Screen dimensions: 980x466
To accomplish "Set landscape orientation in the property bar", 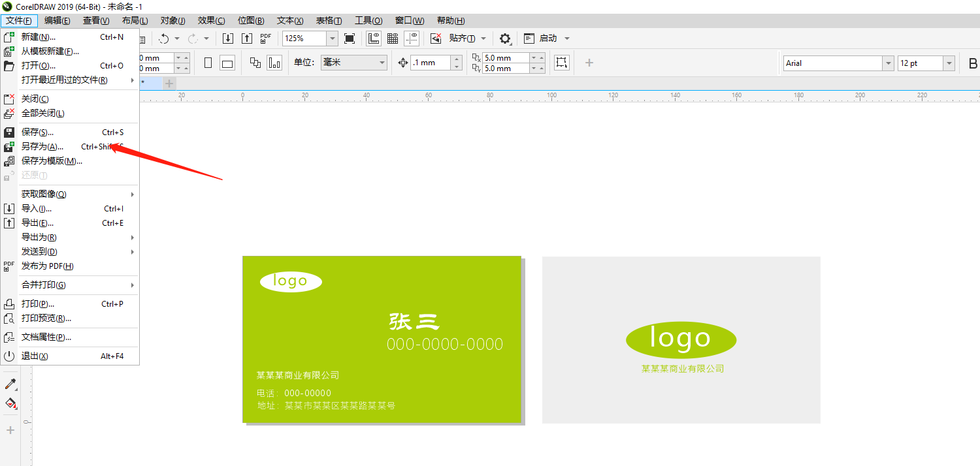I will [226, 62].
